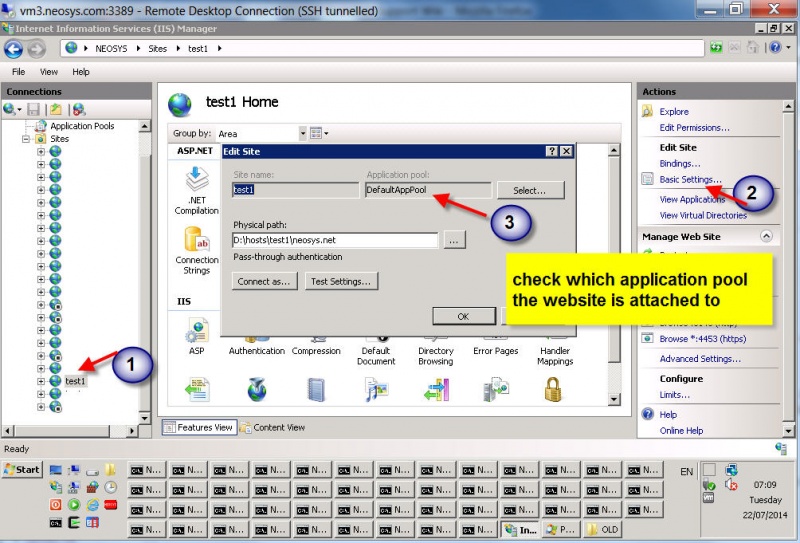Open the address bar arrow after NEOSYS
This screenshot has width=800, height=543.
point(138,48)
